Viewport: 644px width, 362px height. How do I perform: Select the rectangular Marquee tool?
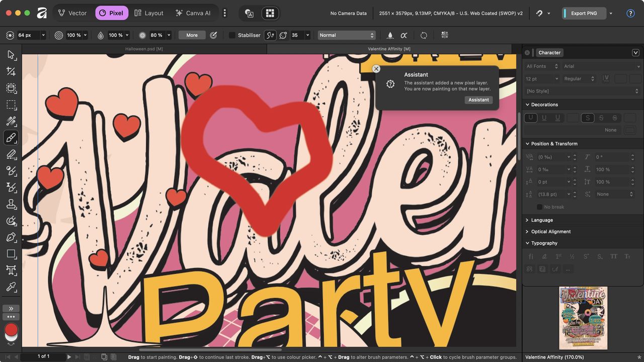pyautogui.click(x=11, y=105)
